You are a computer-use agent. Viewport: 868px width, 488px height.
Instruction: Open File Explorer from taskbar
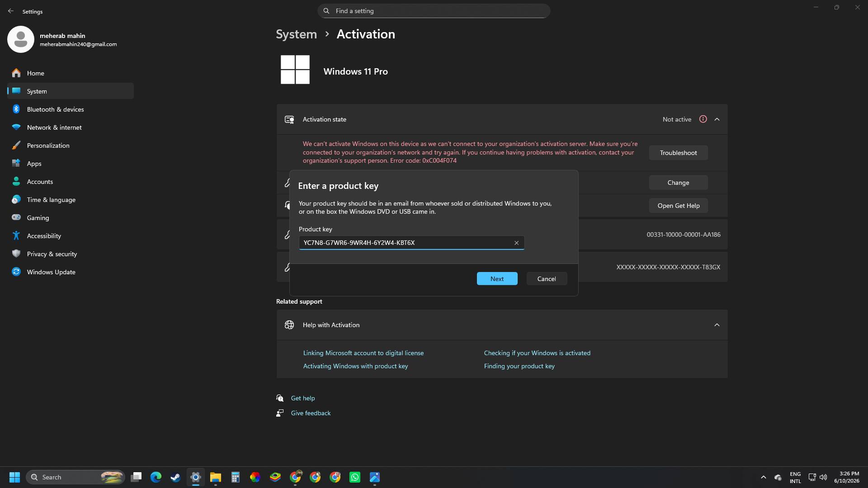coord(216,477)
